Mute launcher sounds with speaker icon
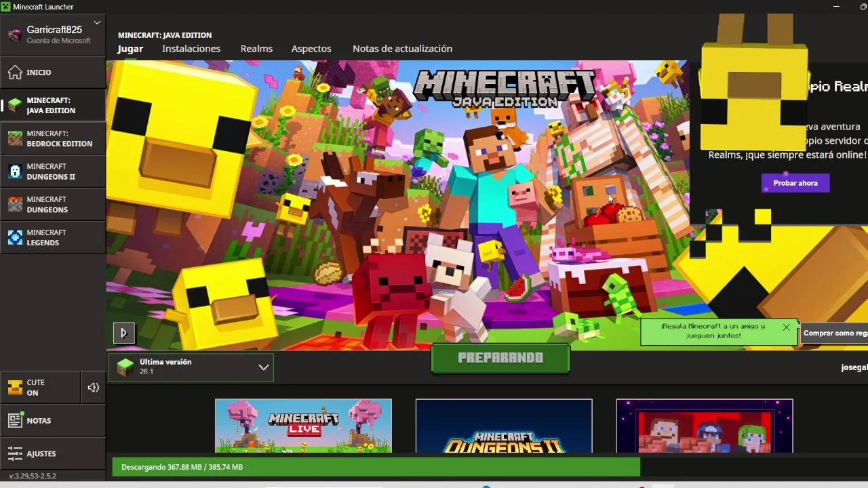 click(x=94, y=388)
